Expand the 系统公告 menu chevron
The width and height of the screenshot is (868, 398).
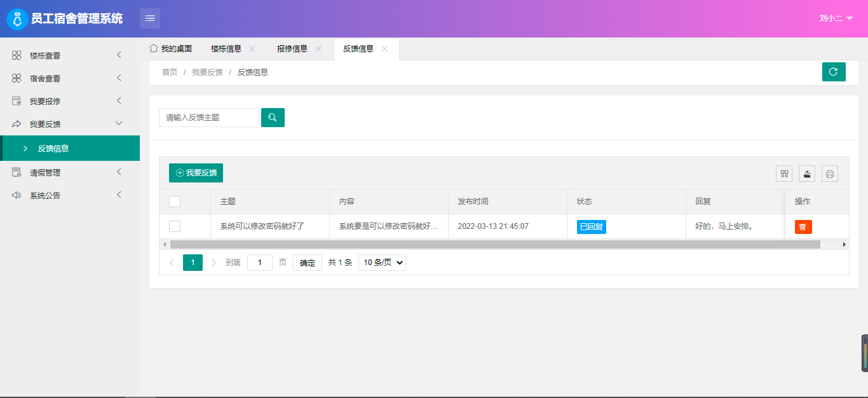tap(119, 195)
